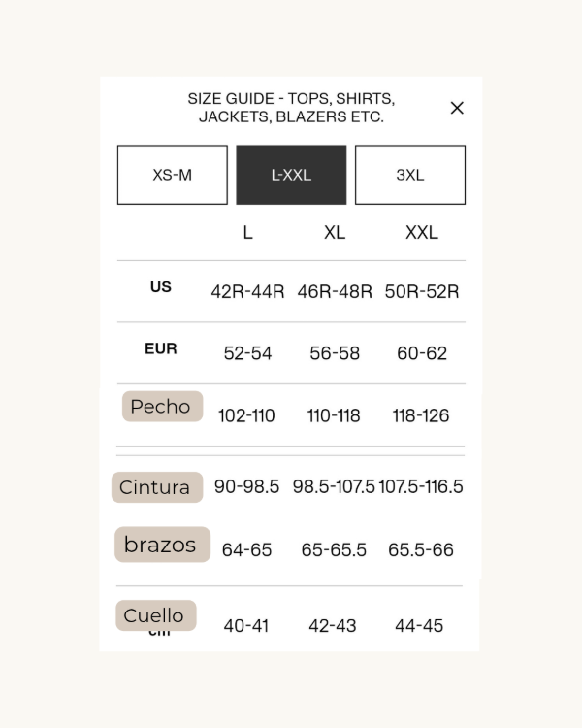This screenshot has width=582, height=728.
Task: Click the Cintura measurement label
Action: click(156, 487)
